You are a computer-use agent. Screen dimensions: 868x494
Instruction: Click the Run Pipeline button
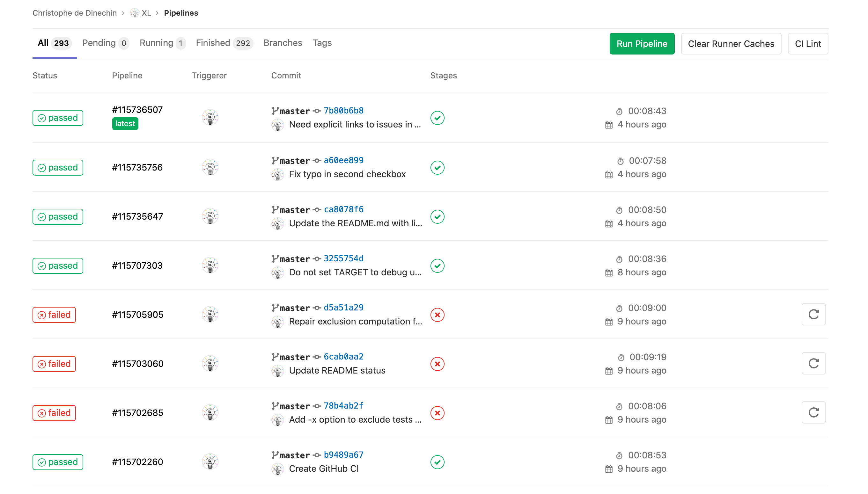click(642, 44)
